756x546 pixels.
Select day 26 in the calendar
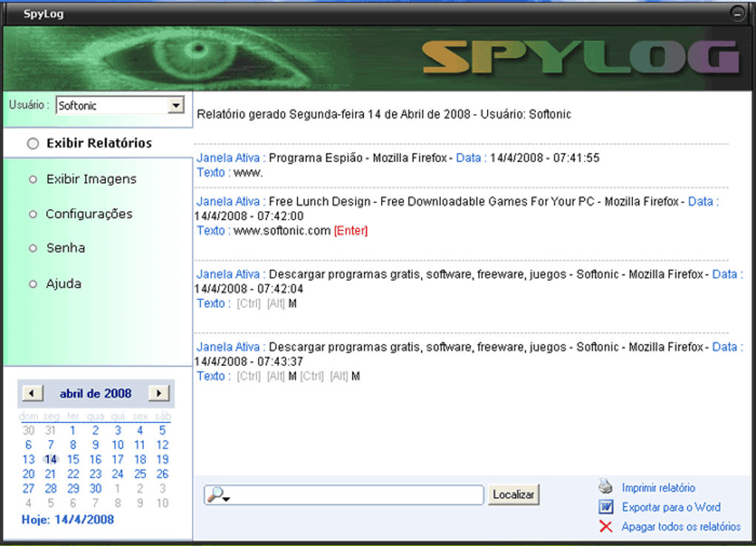point(162,473)
